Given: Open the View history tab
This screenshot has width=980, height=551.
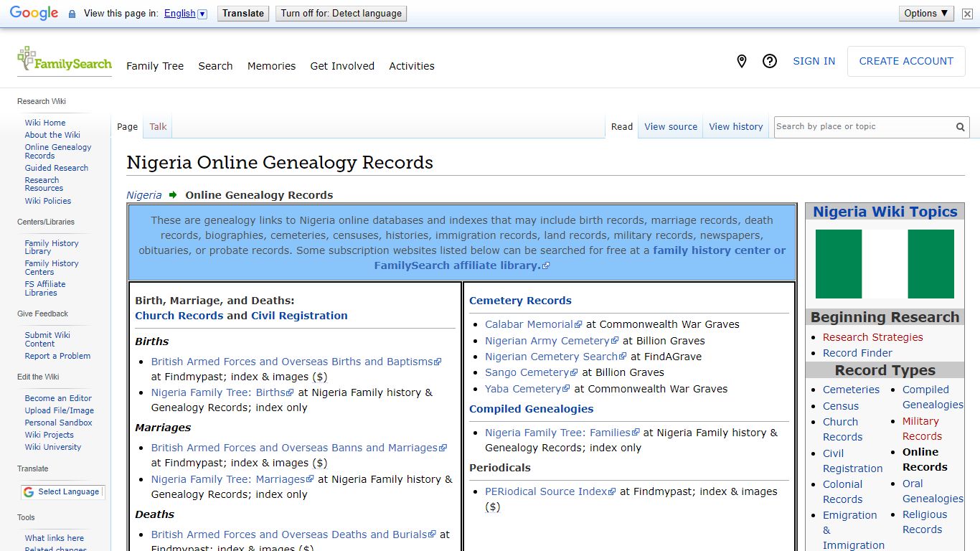Looking at the screenshot, I should tap(736, 127).
